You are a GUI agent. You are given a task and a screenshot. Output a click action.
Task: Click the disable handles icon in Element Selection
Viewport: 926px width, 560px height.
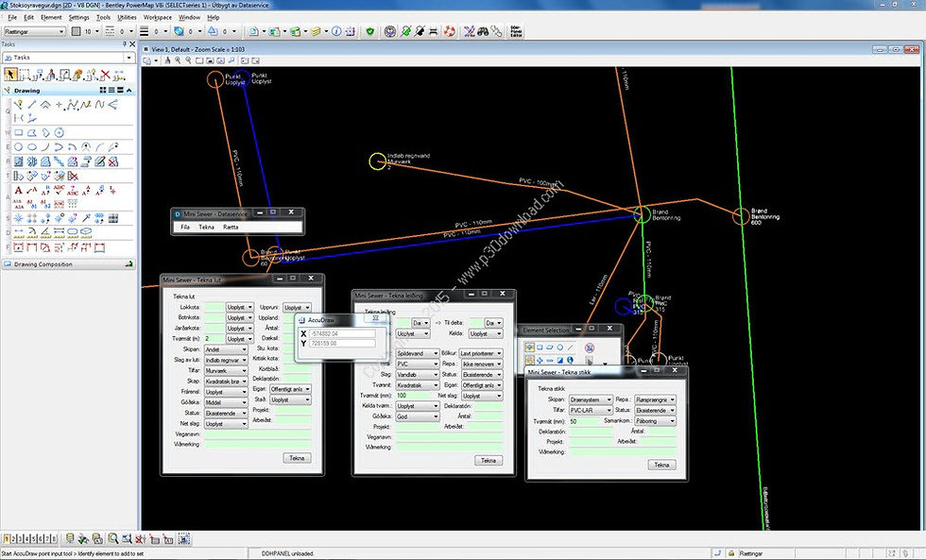click(589, 348)
